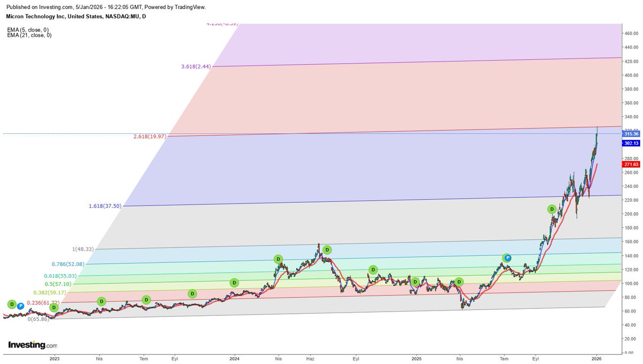The width and height of the screenshot is (643, 364).
Task: Toggle the dotted 315.36 current price line
Action: point(322,134)
